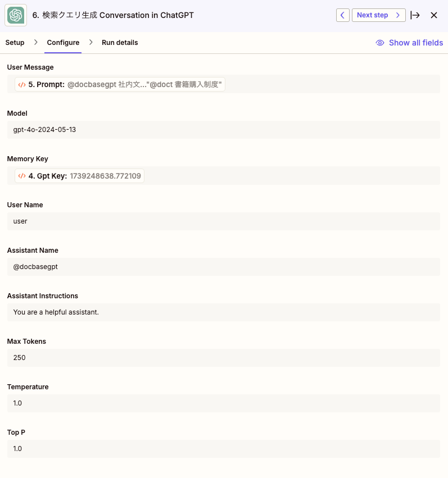
Task: Switch to the Setup tab
Action: click(15, 42)
